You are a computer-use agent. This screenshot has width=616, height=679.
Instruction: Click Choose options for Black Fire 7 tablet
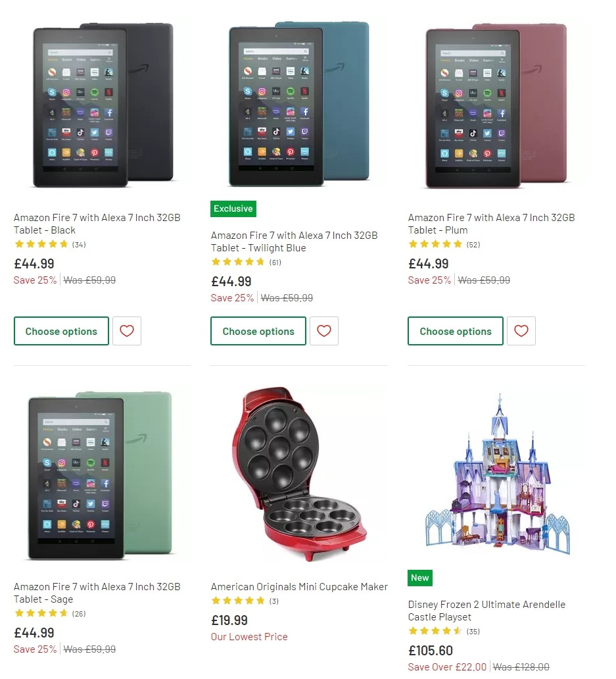coord(61,331)
